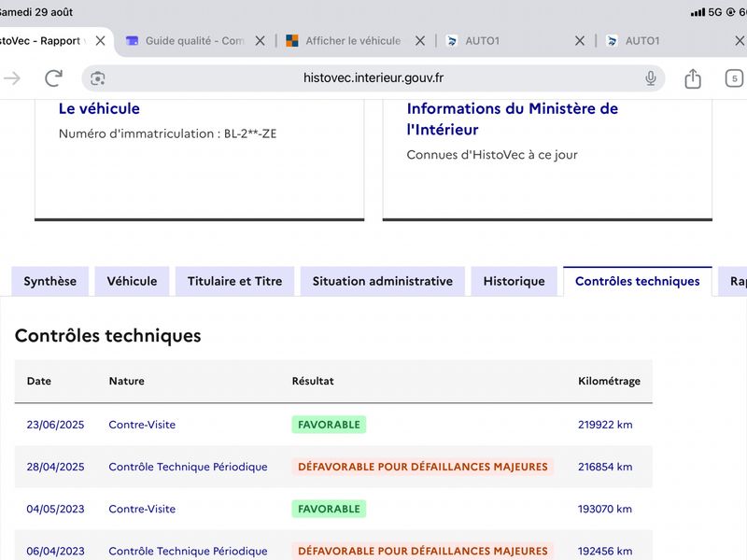747x560 pixels.
Task: Click Contrôle Technique Périodique in 28/04/2025 row
Action: (189, 467)
